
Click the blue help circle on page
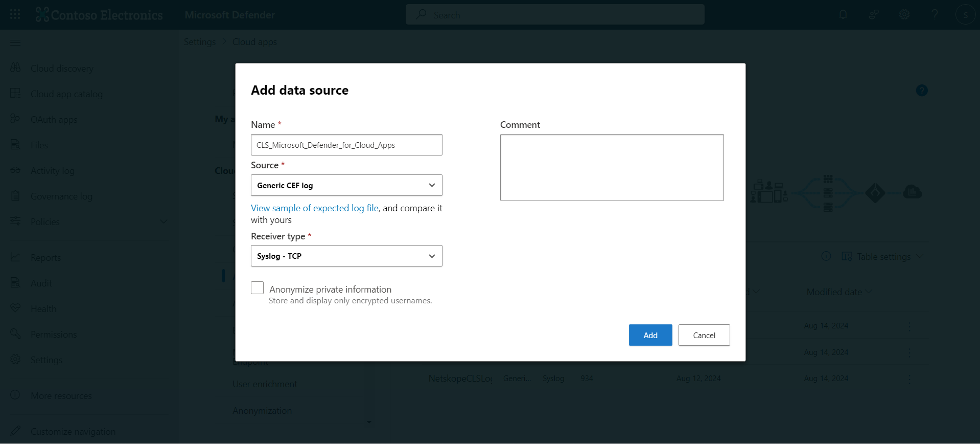click(922, 91)
